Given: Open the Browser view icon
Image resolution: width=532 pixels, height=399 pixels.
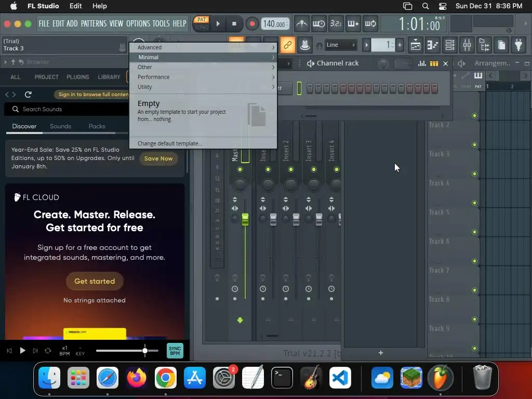Looking at the screenshot, I should 484,45.
